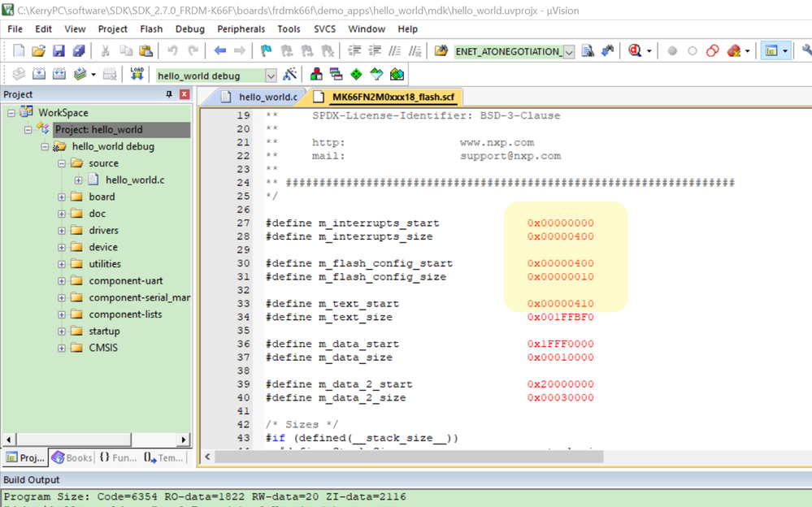Click the Batch Build layered icon
This screenshot has width=812, height=507.
[x=79, y=75]
